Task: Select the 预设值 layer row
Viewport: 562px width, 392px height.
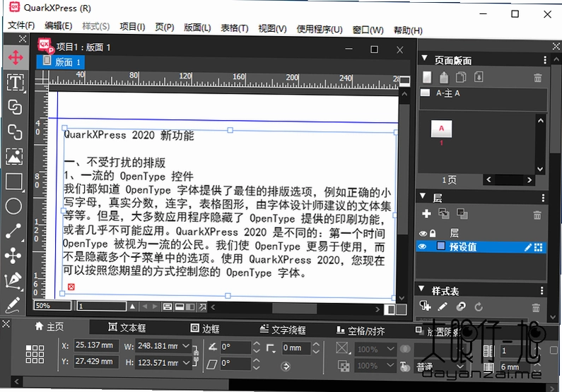Action: [x=481, y=247]
